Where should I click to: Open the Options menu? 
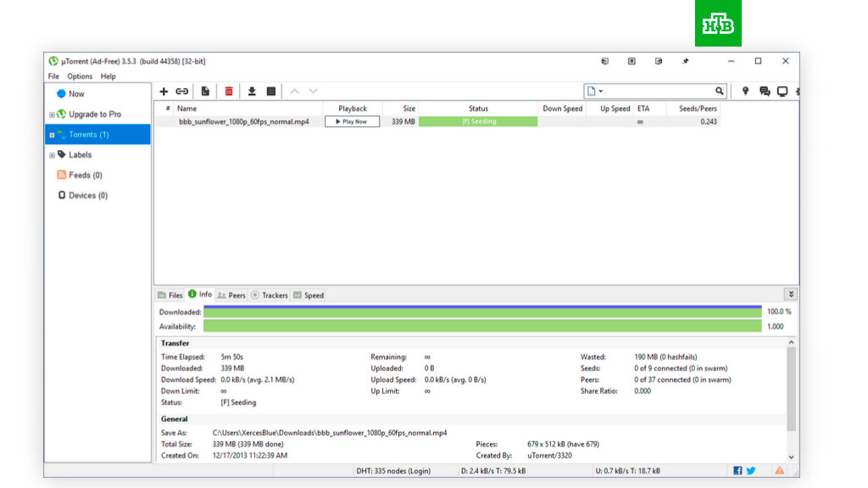80,76
